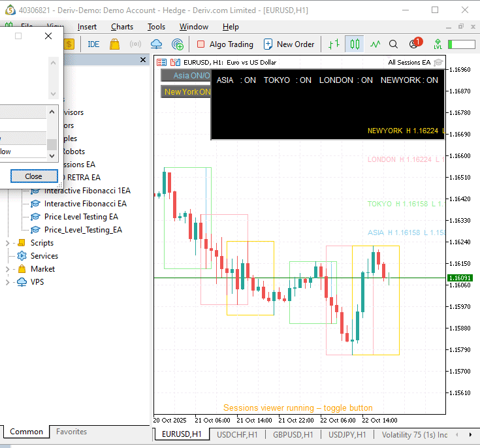Open the Market shopping bag icon

coord(115,44)
